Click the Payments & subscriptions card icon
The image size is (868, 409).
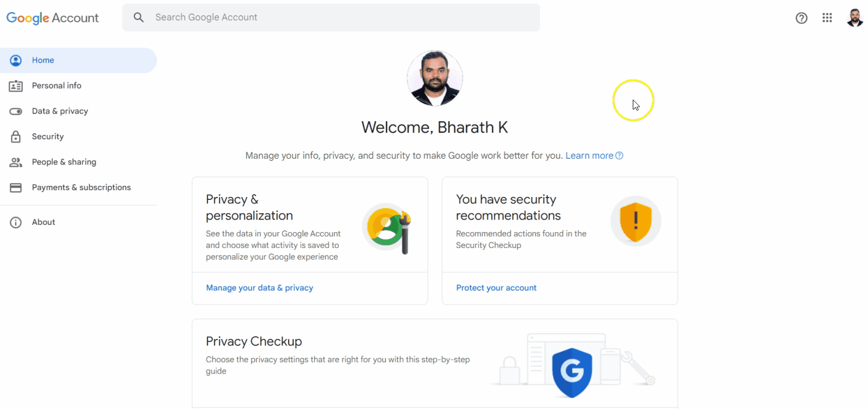coord(16,188)
